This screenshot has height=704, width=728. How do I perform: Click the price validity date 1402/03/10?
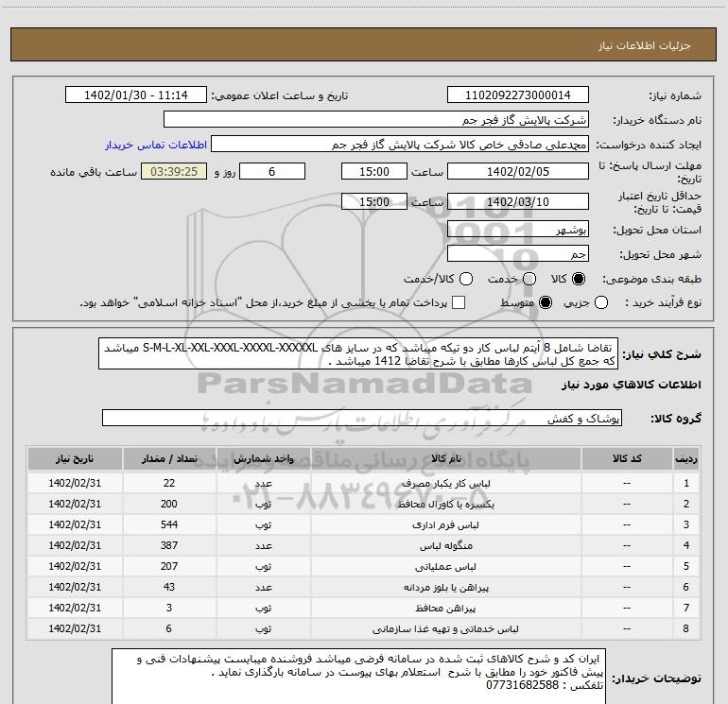tap(518, 201)
